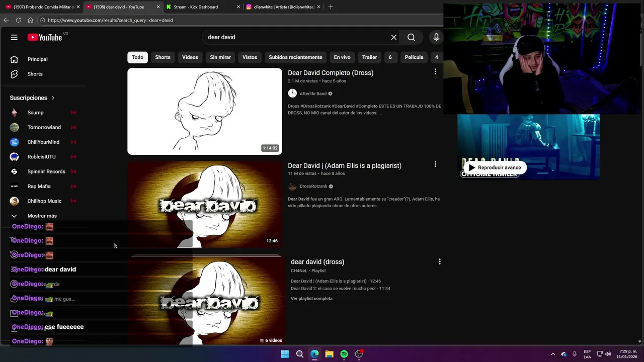Select Subidos recientemente filter chip
Screen dimensions: 644x362
295,57
